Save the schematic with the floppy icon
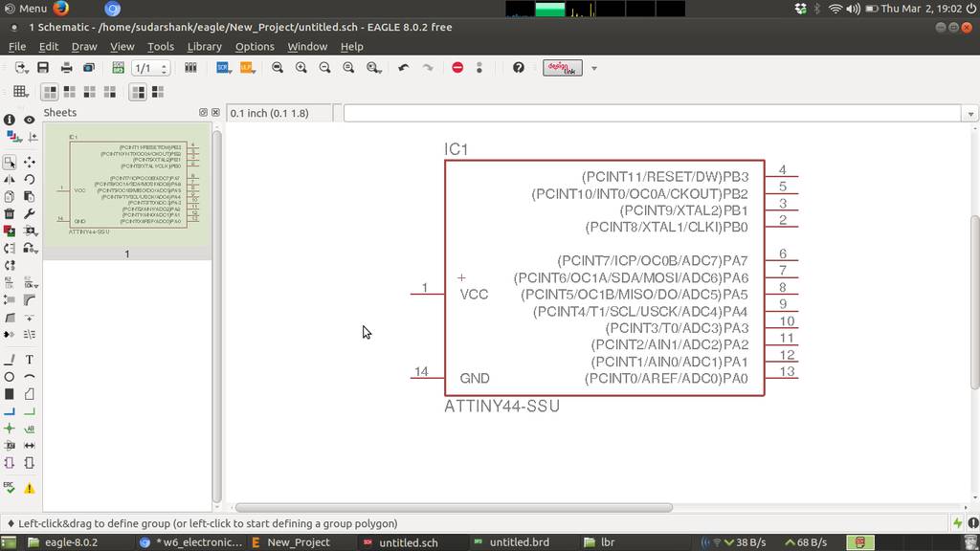This screenshot has height=551, width=980. (x=43, y=68)
